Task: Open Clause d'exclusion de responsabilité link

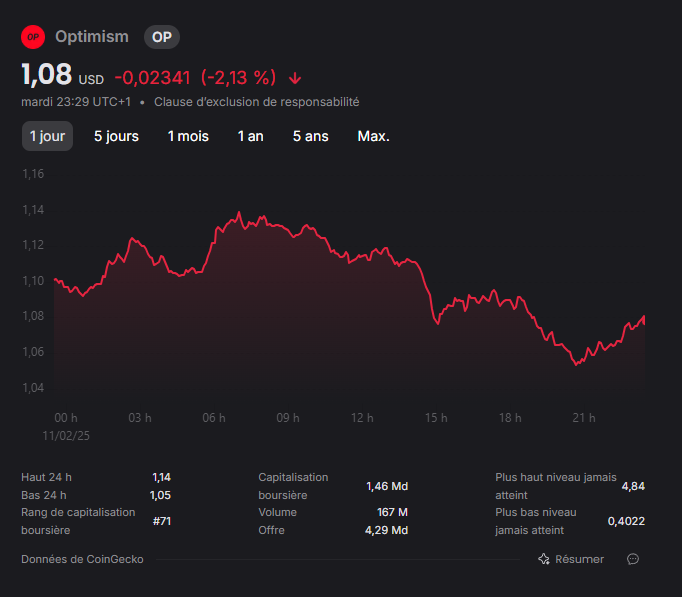Action: 257,102
